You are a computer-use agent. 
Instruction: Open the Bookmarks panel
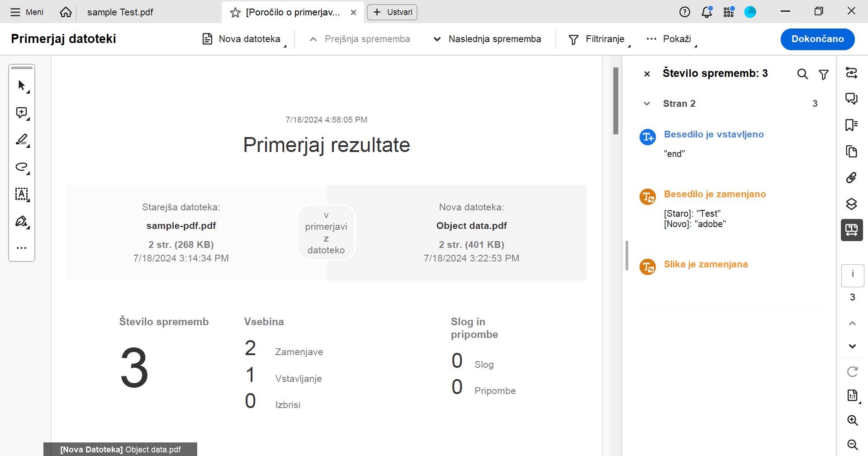coord(852,125)
